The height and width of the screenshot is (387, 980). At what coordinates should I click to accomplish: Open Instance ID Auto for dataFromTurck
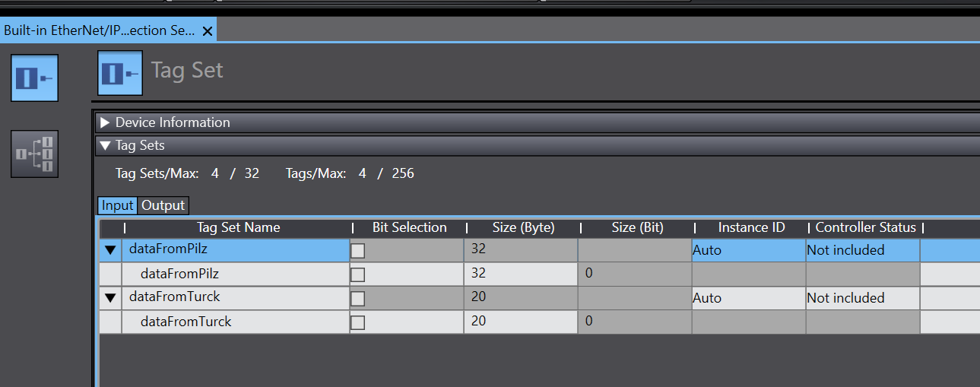click(749, 298)
